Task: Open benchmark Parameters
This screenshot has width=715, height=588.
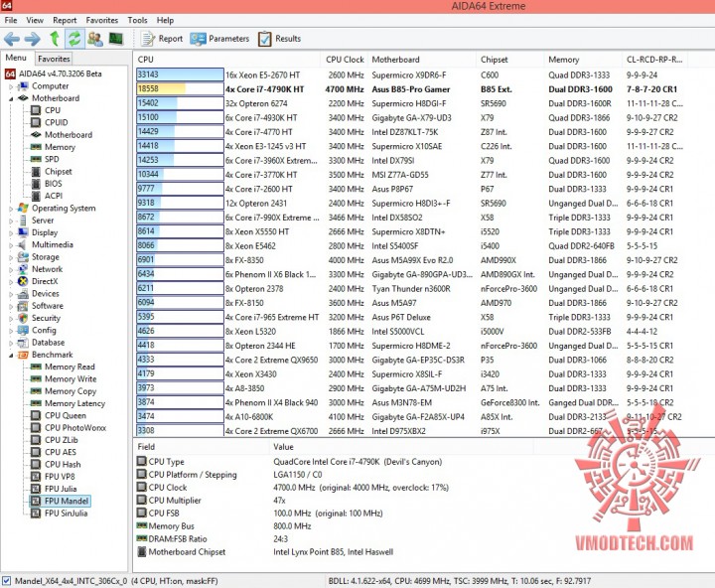Action: (x=219, y=39)
